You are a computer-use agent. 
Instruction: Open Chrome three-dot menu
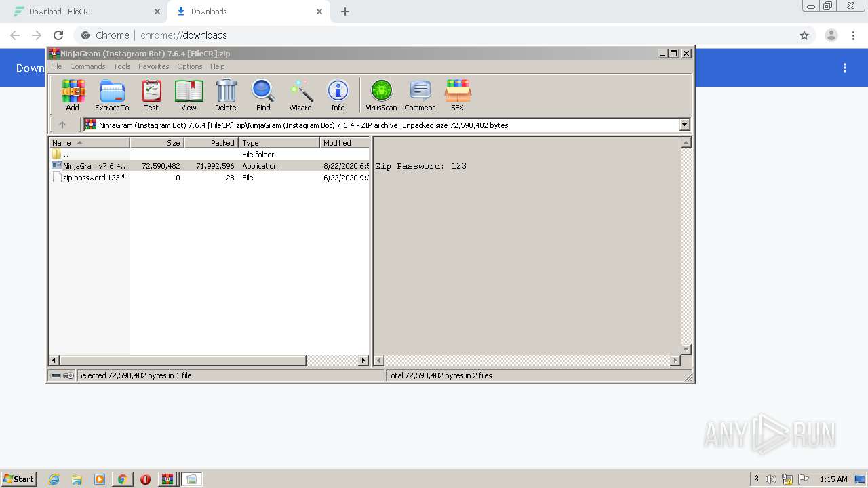(853, 35)
